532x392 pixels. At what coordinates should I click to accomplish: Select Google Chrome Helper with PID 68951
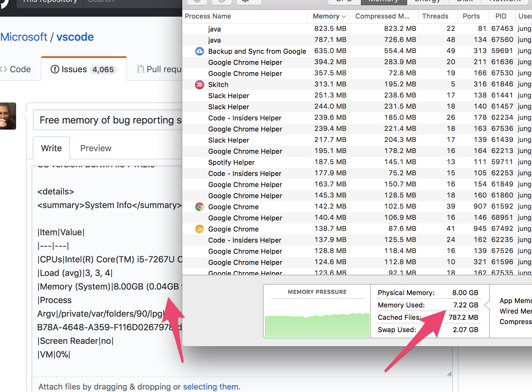[357, 218]
